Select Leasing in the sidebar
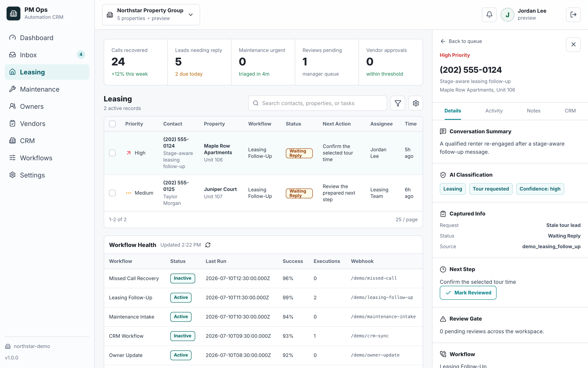The width and height of the screenshot is (588, 368). click(x=47, y=72)
